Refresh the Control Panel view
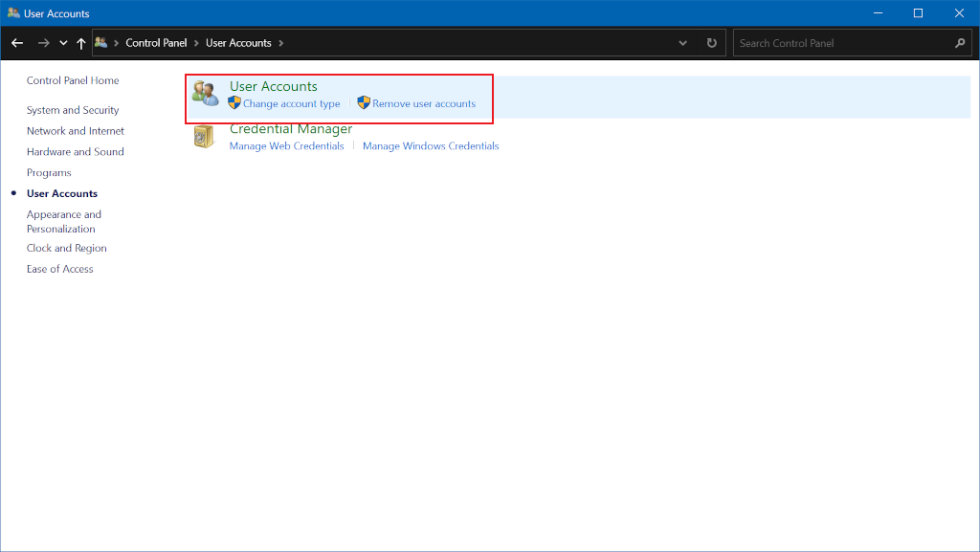Image resolution: width=980 pixels, height=552 pixels. [x=711, y=43]
